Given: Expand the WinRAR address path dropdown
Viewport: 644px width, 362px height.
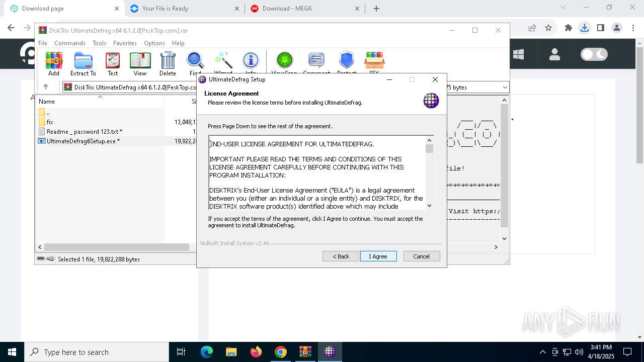Looking at the screenshot, I should pos(505,87).
